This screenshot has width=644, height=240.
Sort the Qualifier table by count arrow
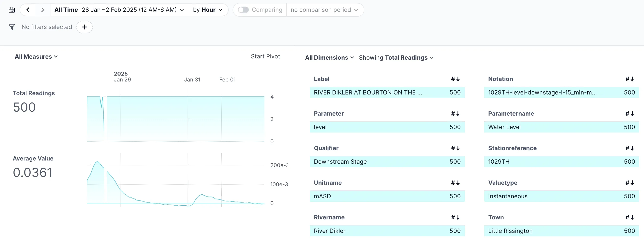(455, 148)
